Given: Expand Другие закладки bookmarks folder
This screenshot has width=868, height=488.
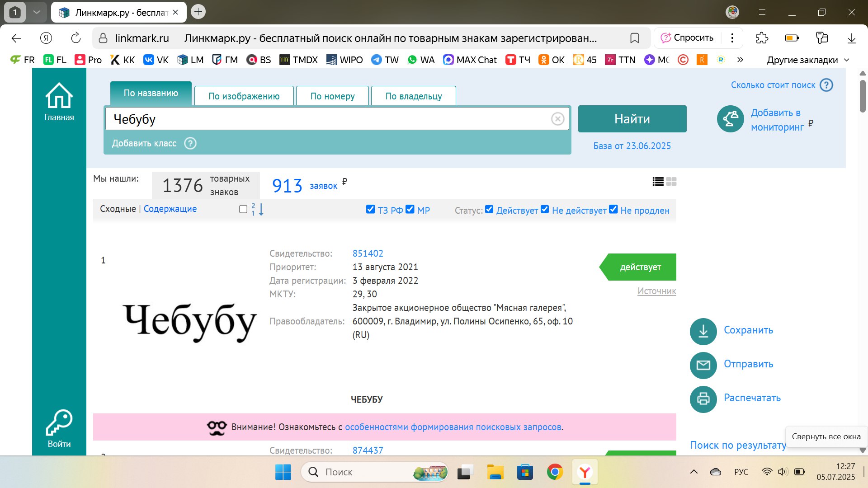Looking at the screenshot, I should [808, 60].
